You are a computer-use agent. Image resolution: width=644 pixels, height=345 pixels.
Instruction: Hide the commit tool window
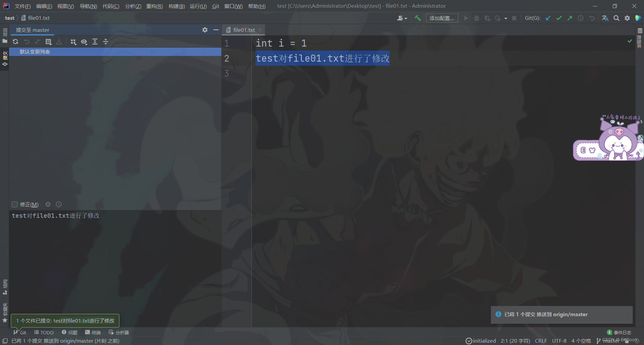tap(216, 30)
